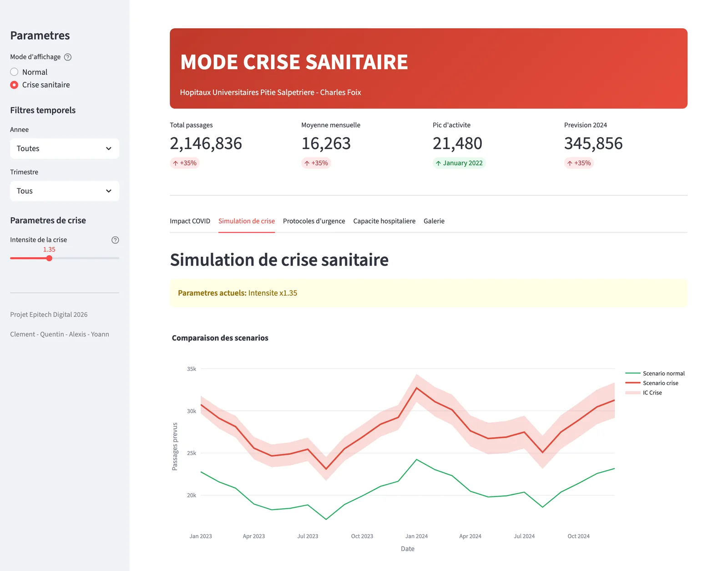Click the 35k y-axis tick label
The height and width of the screenshot is (571, 728).
tap(192, 369)
